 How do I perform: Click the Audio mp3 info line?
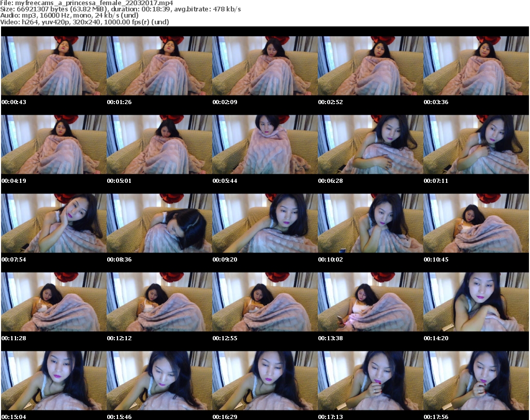(69, 16)
